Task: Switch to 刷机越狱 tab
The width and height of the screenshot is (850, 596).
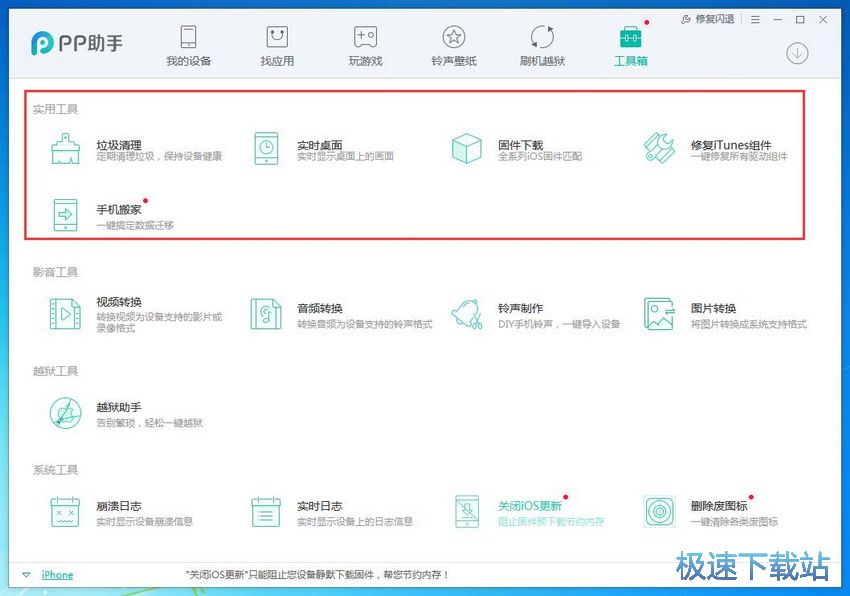Action: coord(542,46)
